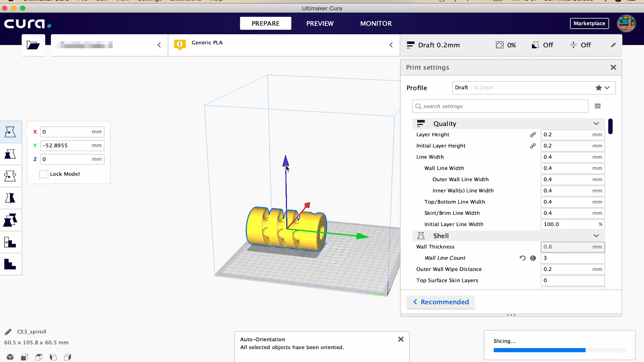This screenshot has width=644, height=362.
Task: Click the pencil icon to rename CE3_spiroll
Action: [x=8, y=332]
